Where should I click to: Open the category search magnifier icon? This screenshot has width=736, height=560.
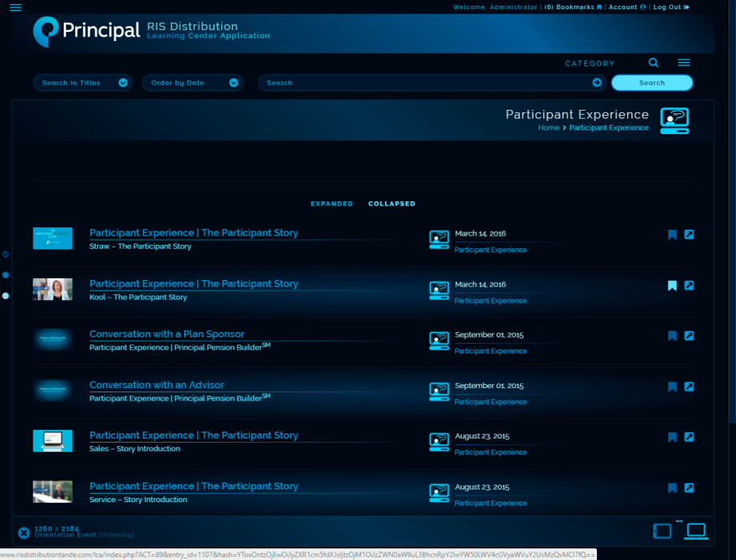coord(653,62)
